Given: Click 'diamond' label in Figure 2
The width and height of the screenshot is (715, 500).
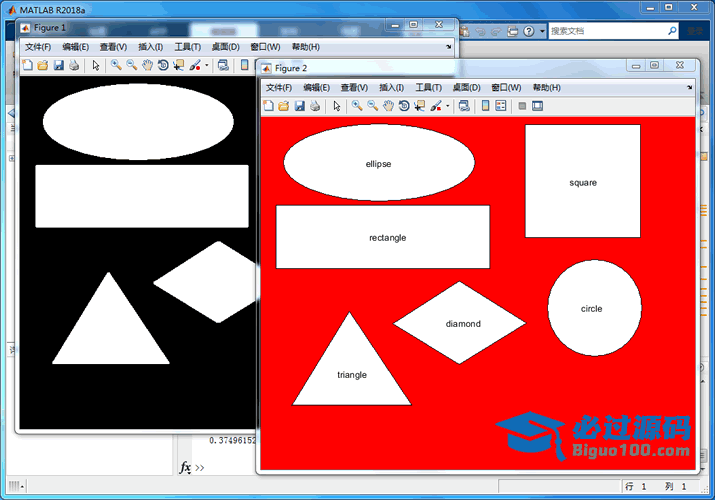Looking at the screenshot, I should point(463,324).
